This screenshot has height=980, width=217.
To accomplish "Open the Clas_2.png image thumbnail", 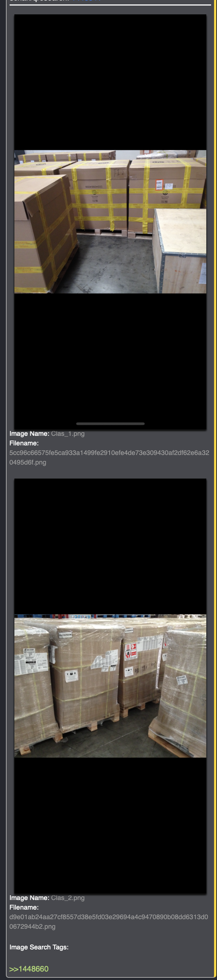I will click(x=110, y=686).
